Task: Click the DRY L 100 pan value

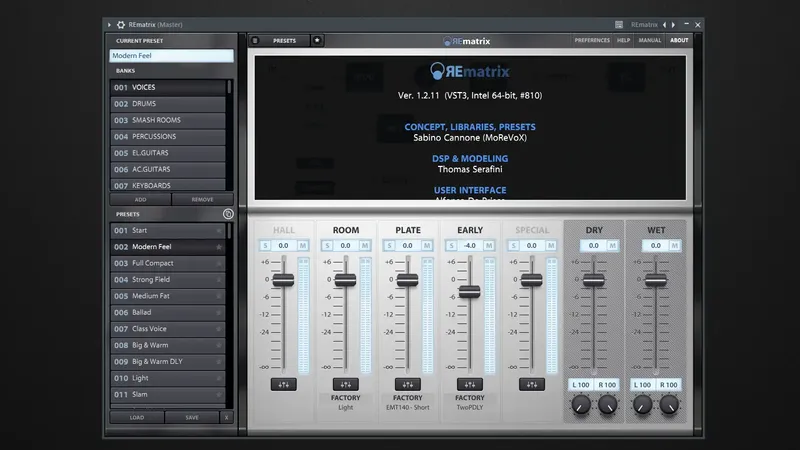Action: point(581,385)
